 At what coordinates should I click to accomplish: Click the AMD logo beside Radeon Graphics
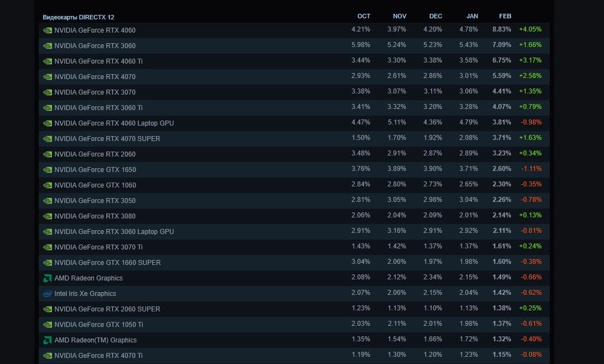click(x=48, y=278)
